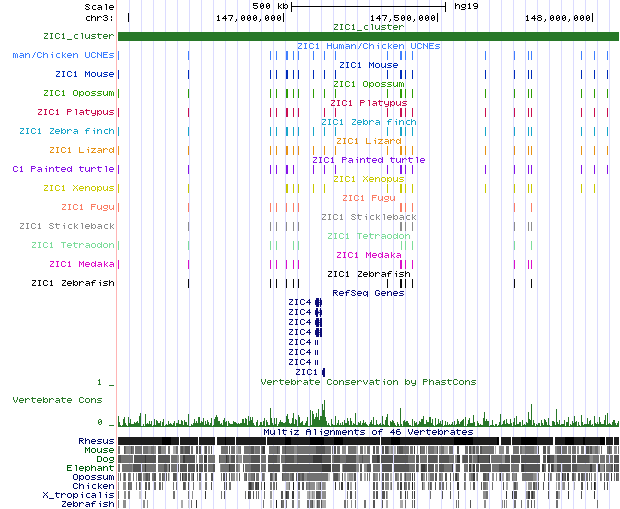
Task: Click the green ZIC1_cluster bar
Action: click(366, 37)
